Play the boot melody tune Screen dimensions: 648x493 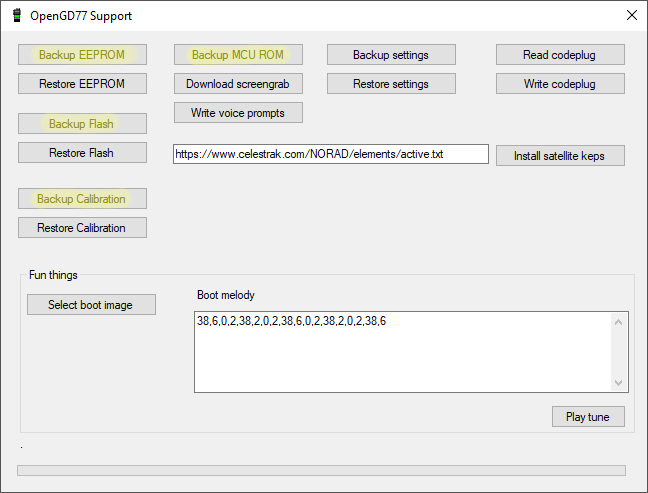click(588, 417)
